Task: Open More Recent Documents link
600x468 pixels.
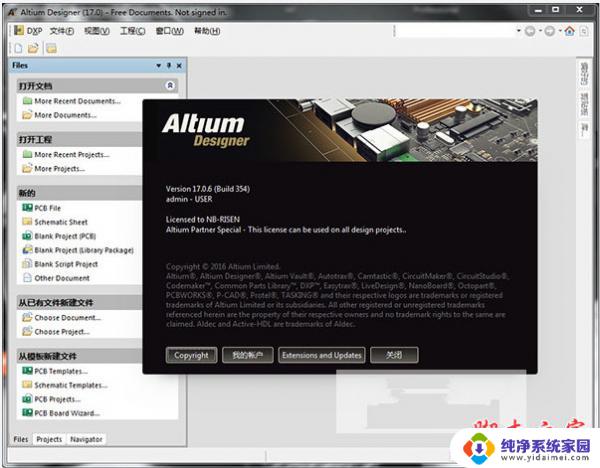Action: pyautogui.click(x=77, y=101)
